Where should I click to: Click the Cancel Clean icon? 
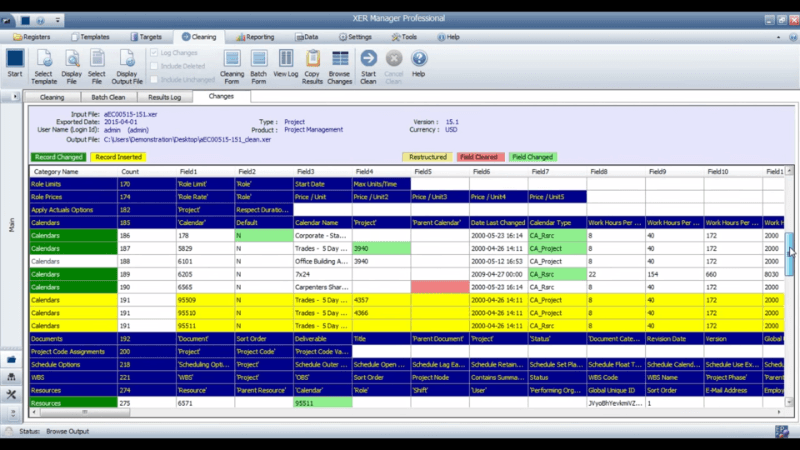click(393, 58)
